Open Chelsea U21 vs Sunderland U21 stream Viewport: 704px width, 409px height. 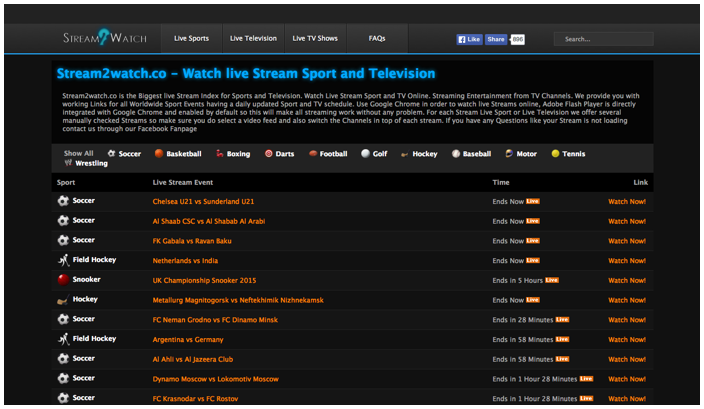[x=203, y=202]
